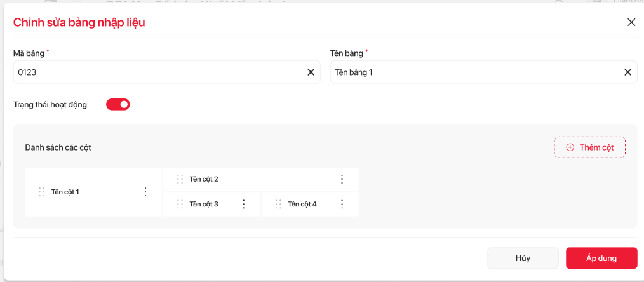Toggle Trạng thái hoạt động switch off

coord(118,104)
